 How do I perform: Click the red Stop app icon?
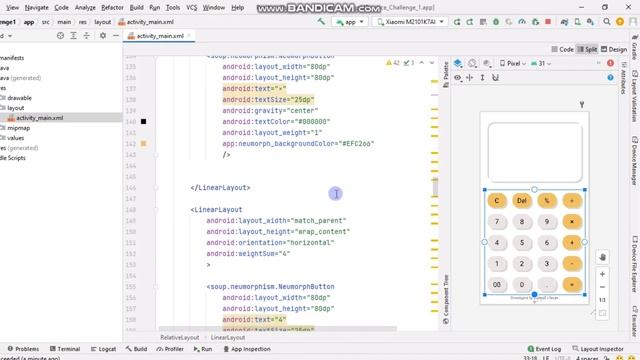pos(548,22)
